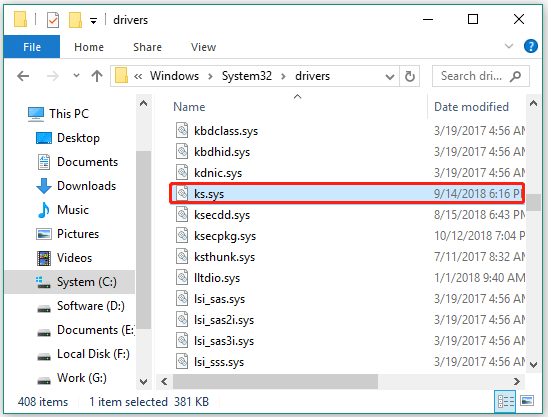548x417 pixels.
Task: Select ksecdd.sys file
Action: click(222, 215)
